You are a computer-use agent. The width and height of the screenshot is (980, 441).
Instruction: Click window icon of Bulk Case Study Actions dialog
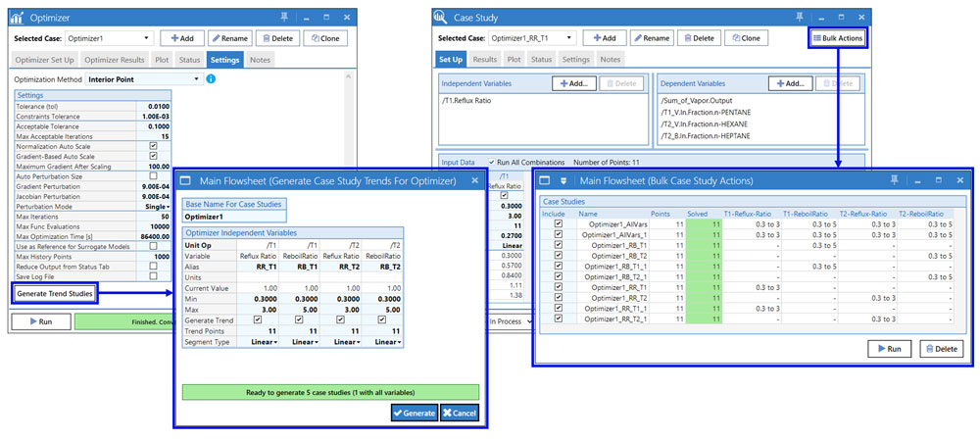coord(544,180)
